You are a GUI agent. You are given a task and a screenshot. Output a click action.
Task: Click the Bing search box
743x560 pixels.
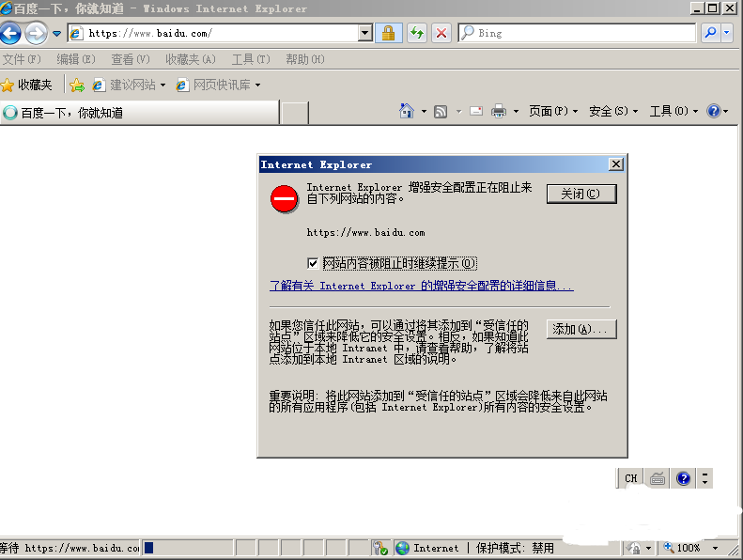(577, 33)
